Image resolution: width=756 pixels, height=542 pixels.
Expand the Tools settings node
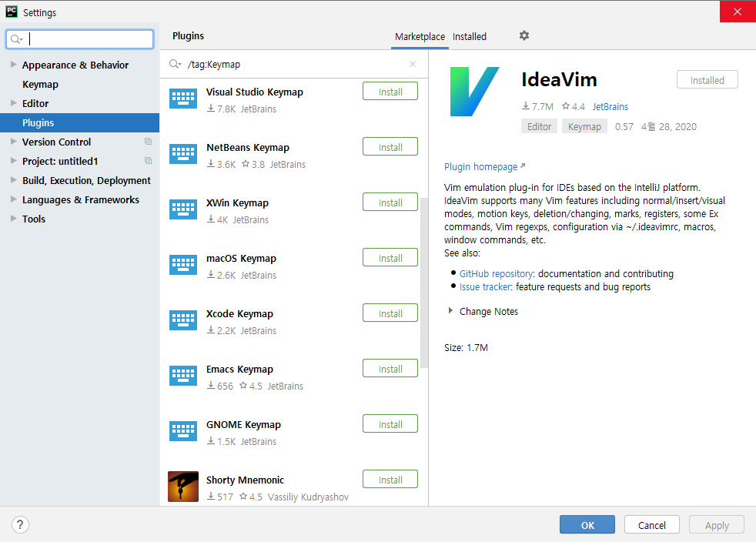[x=14, y=219]
